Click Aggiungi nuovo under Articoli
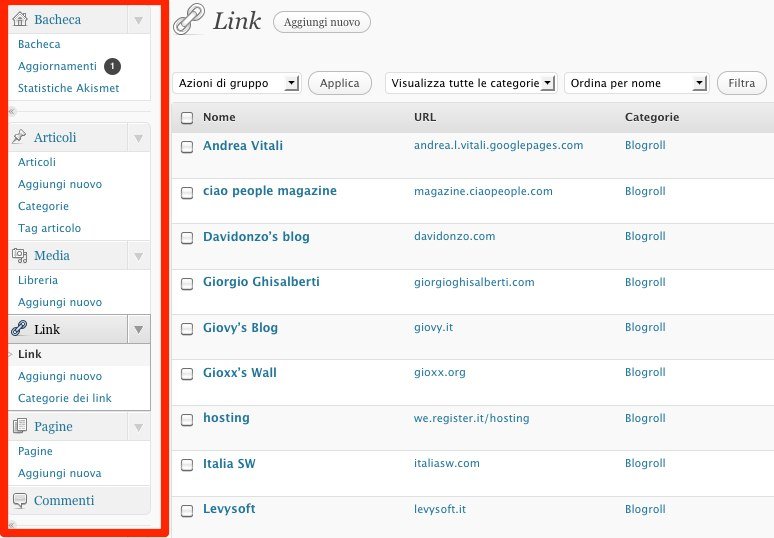Viewport: 774px width, 538px height. [60, 184]
